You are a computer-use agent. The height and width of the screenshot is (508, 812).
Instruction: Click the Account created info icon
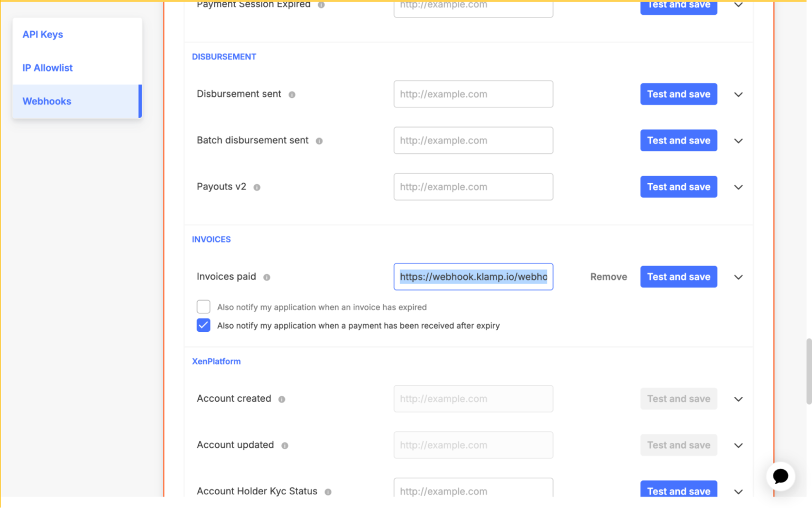coord(281,399)
